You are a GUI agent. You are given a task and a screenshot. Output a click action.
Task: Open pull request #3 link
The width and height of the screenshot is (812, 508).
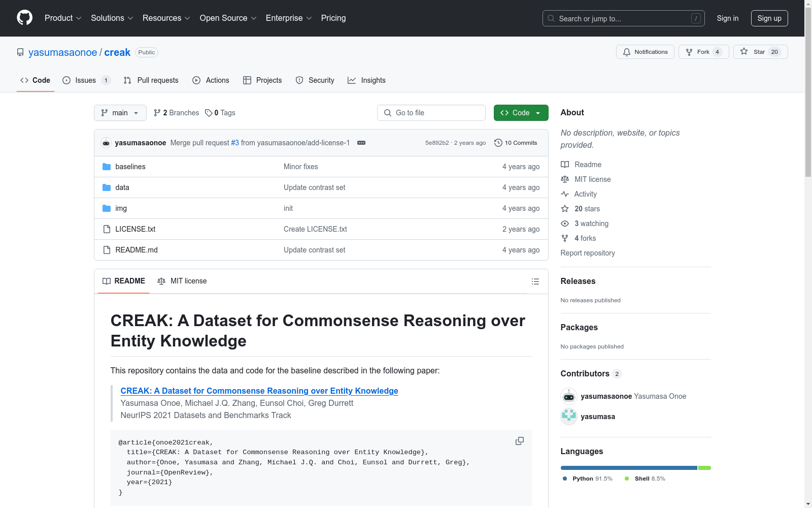point(235,143)
